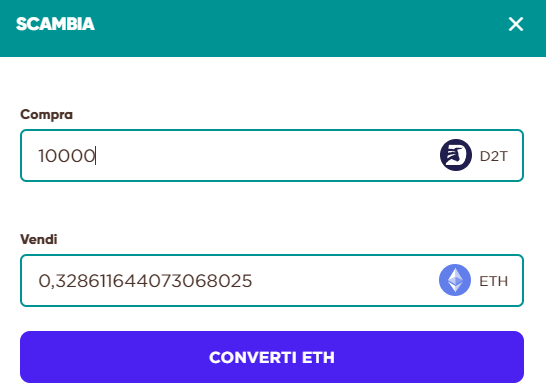Click the Ethereum diamond logo icon
This screenshot has width=546, height=391.
click(x=455, y=280)
